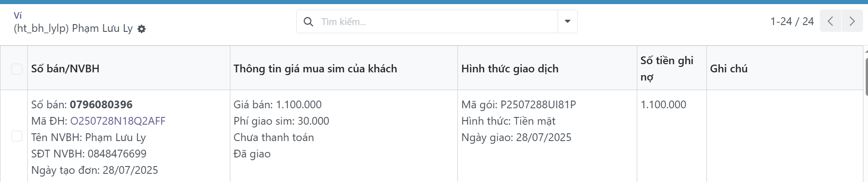Viewport: 868px width, 182px height.
Task: Click the gear icon beside Phạm Lưu Ly
Action: pos(142,29)
